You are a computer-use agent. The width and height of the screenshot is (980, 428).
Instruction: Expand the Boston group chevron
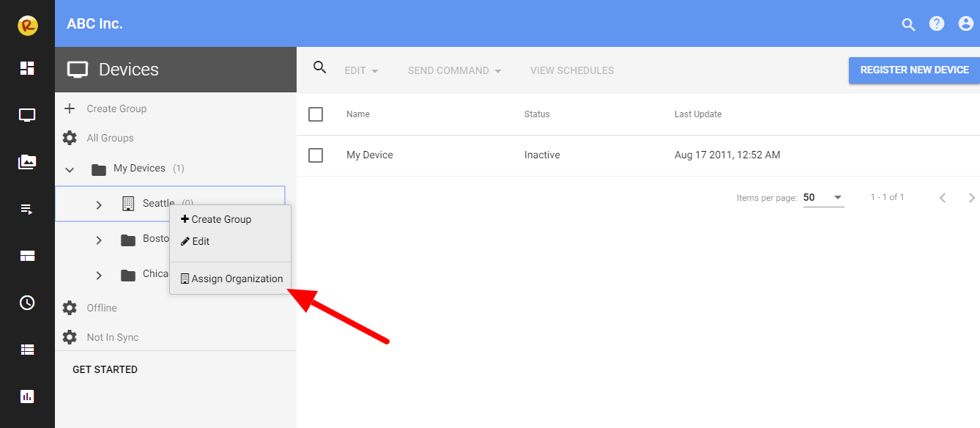point(99,240)
